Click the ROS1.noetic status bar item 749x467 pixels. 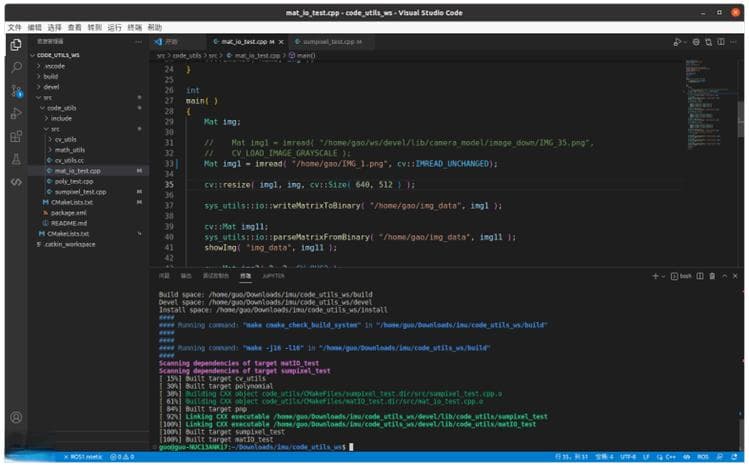click(83, 457)
